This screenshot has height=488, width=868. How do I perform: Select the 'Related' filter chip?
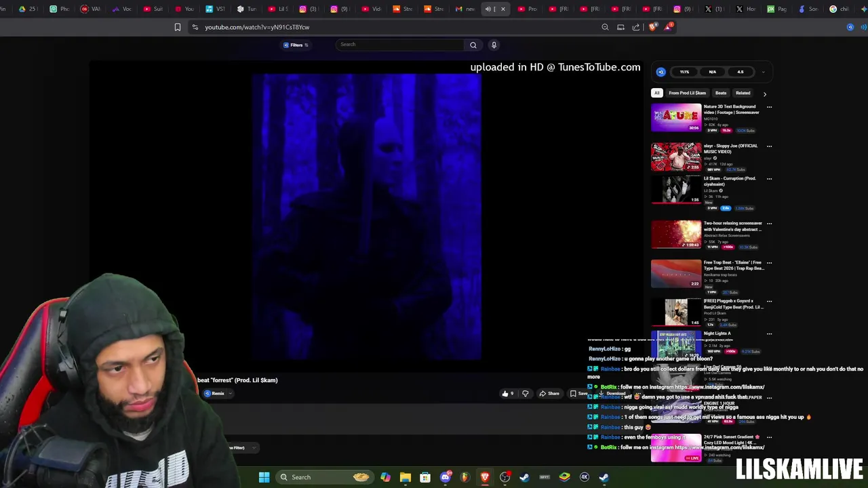pos(743,93)
